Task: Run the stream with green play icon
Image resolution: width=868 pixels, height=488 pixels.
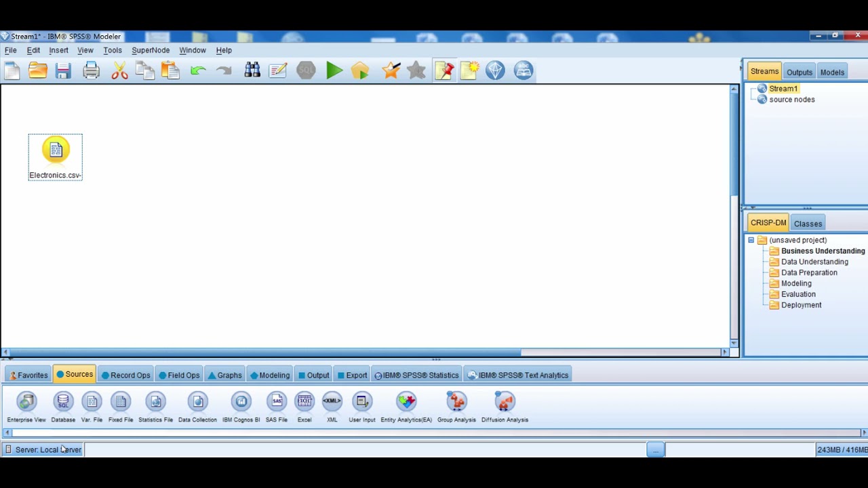Action: (x=334, y=70)
